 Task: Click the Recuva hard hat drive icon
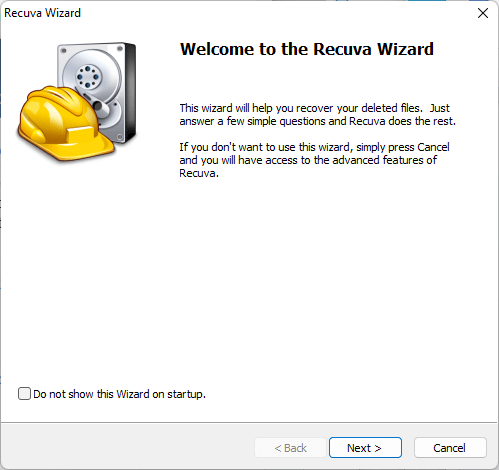77,102
